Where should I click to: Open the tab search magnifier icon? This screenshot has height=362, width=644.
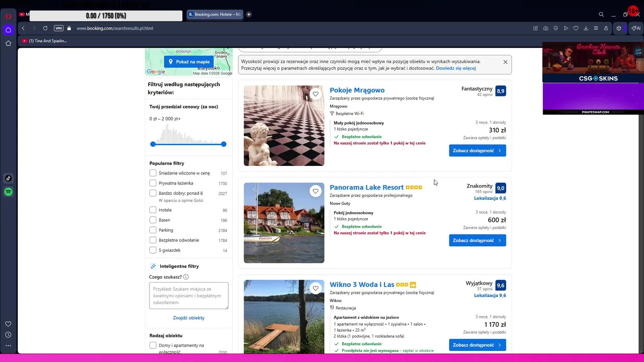(601, 15)
